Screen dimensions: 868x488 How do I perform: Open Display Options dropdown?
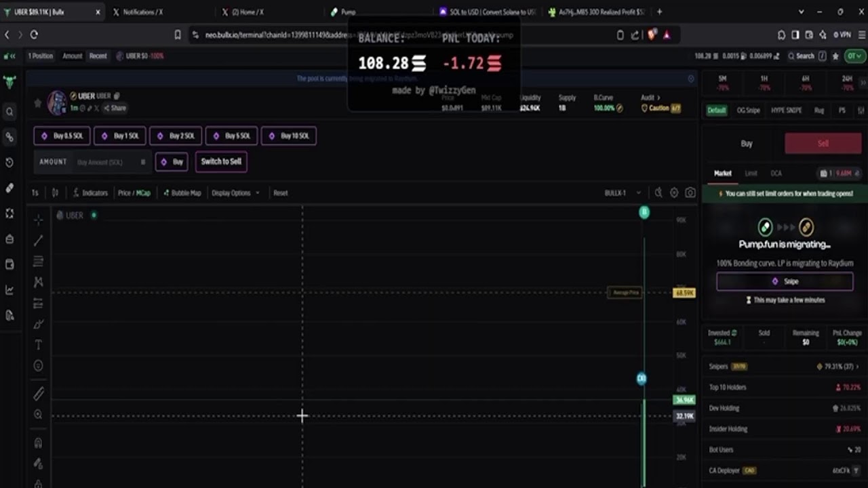pos(235,193)
